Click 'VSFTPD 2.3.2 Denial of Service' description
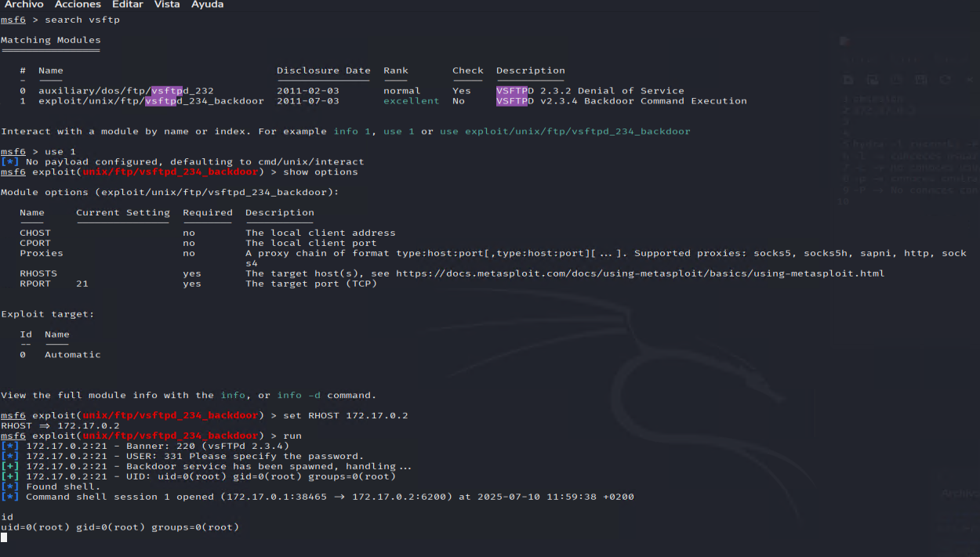980x557 pixels. coord(590,91)
